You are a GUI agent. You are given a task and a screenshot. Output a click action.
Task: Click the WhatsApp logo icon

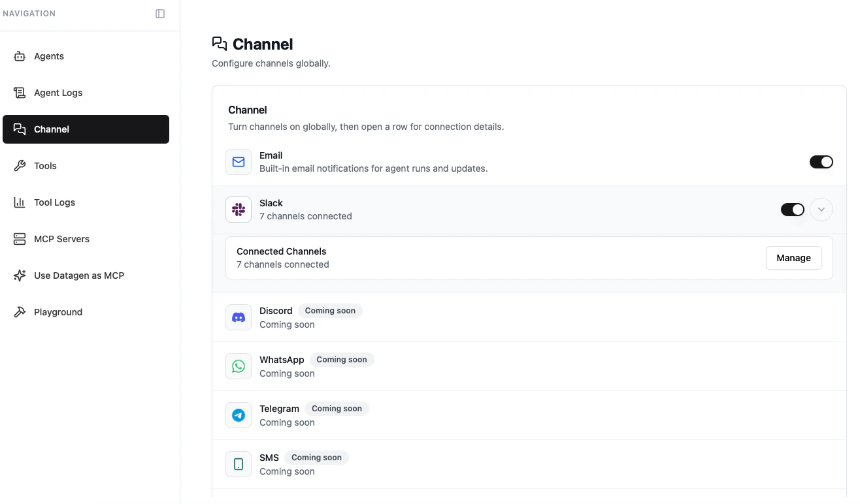click(x=239, y=366)
